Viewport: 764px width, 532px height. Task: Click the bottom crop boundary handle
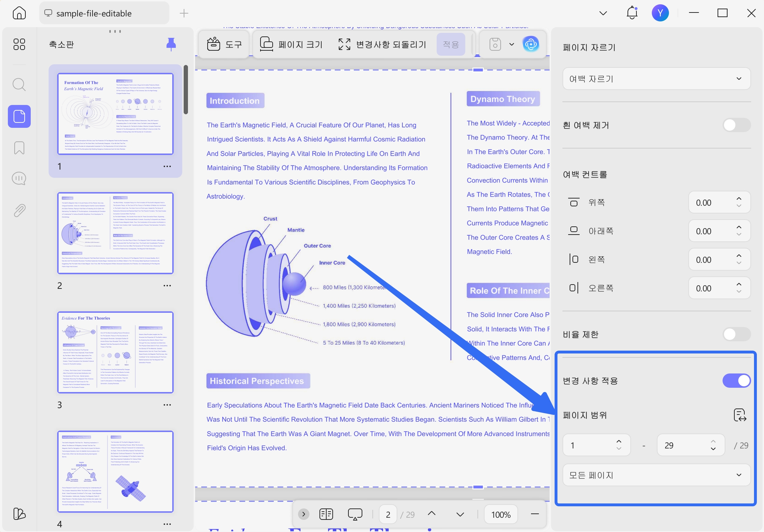478,487
